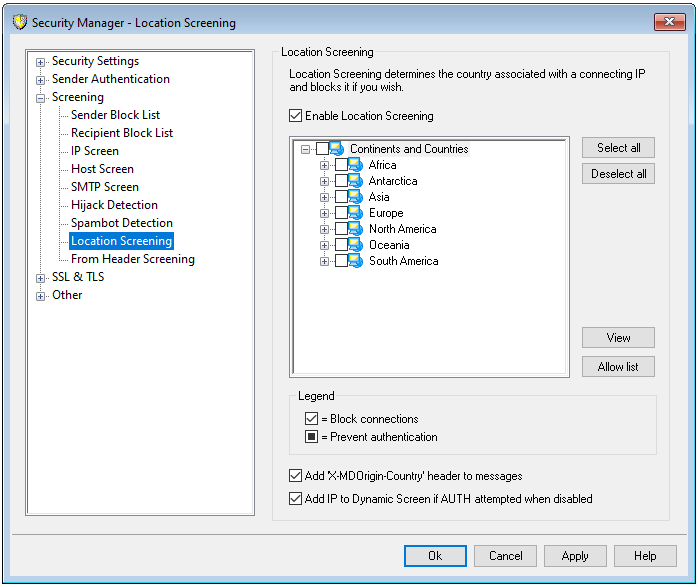698x587 pixels.
Task: Click the globe icon beside Oceania
Action: 356,245
